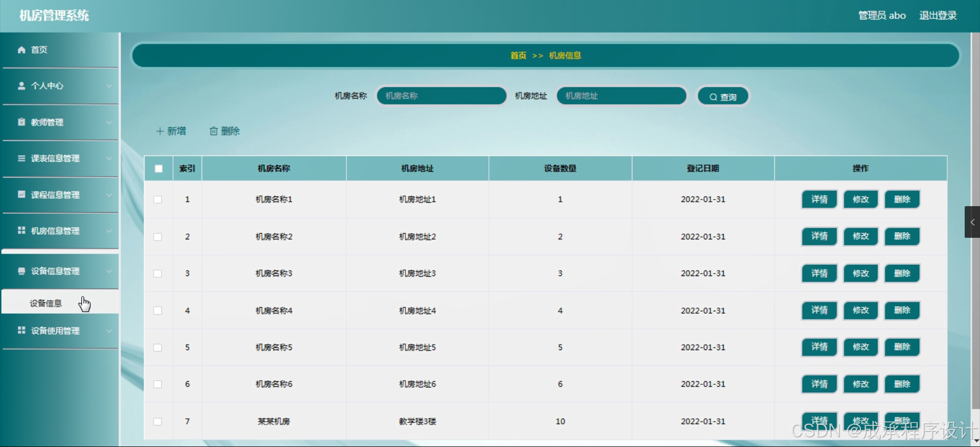Click the list icon beside 课表信息管理

click(21, 158)
